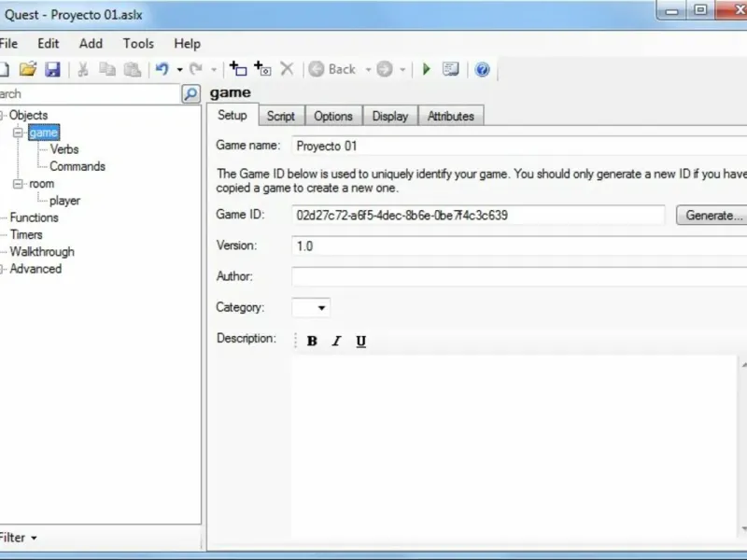Select the game tree item
This screenshot has height=560, width=747.
43,133
